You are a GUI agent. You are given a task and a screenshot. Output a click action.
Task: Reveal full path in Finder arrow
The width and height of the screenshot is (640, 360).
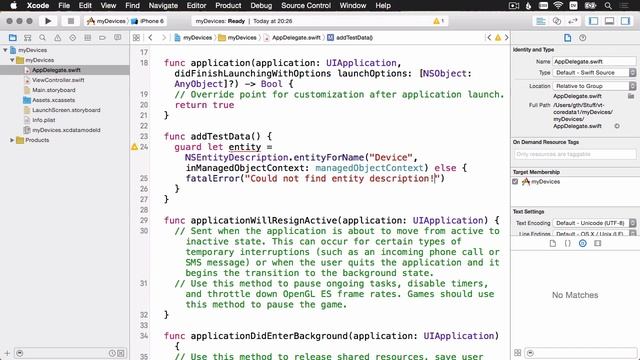(x=617, y=126)
